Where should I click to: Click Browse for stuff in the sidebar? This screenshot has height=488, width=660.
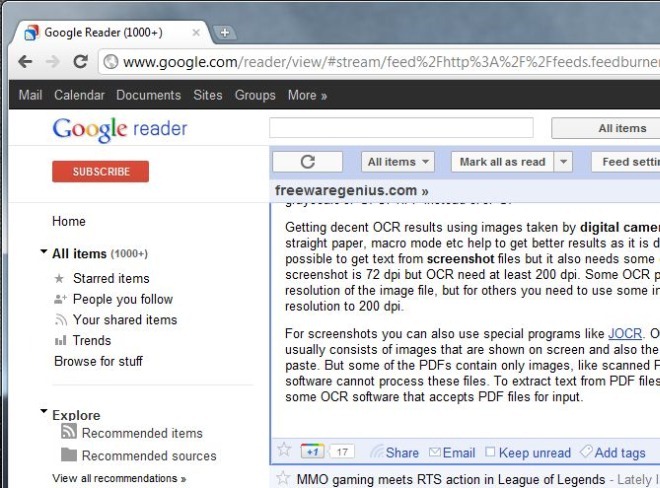coord(98,361)
